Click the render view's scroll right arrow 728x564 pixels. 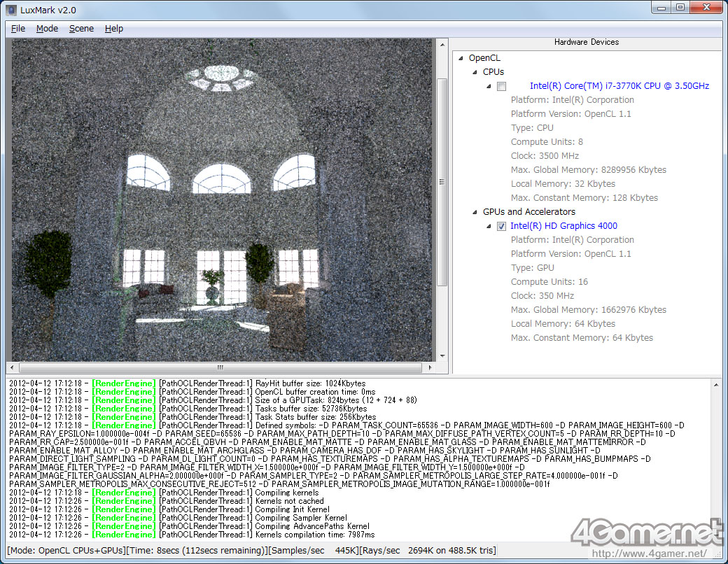[431, 367]
